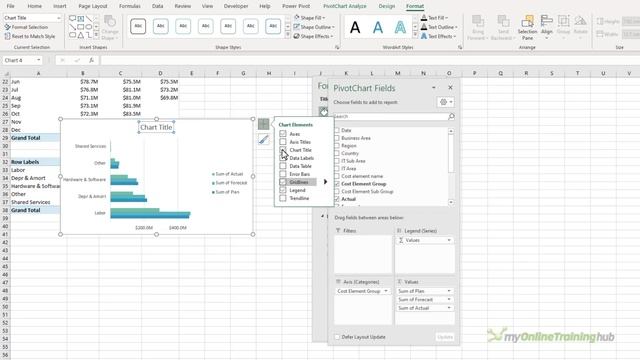Image resolution: width=640 pixels, height=360 pixels.
Task: Enable Error Bars chart element
Action: tap(283, 174)
